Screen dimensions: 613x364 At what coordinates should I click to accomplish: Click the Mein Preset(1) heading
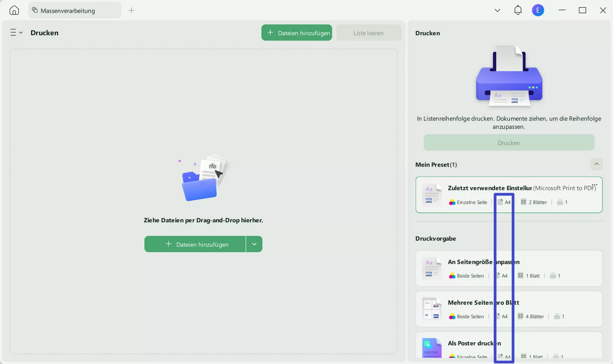click(436, 164)
